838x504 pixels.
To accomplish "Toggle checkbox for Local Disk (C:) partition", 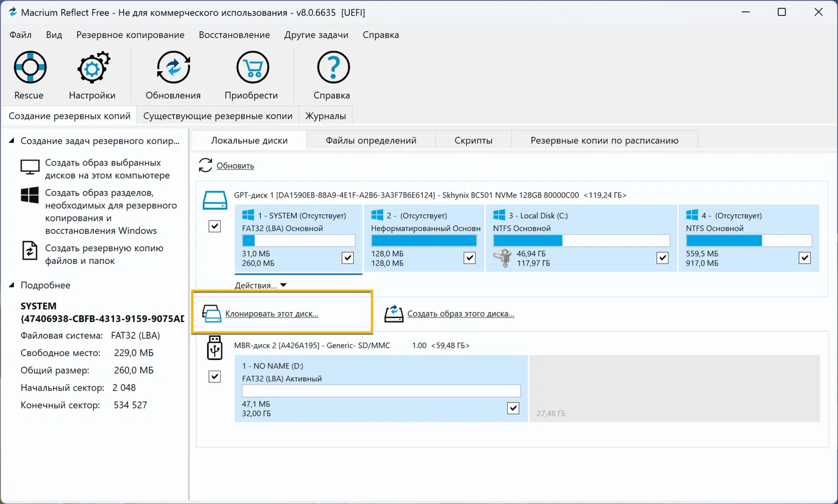I will click(x=662, y=258).
